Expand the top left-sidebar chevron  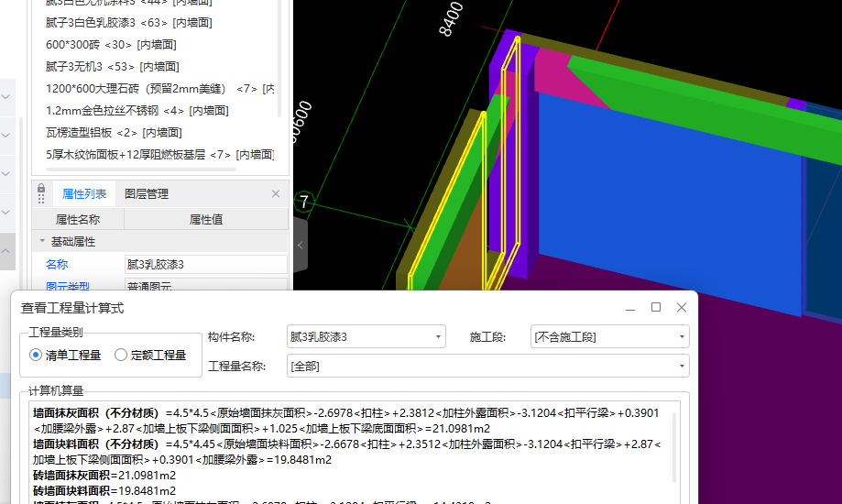pos(5,97)
